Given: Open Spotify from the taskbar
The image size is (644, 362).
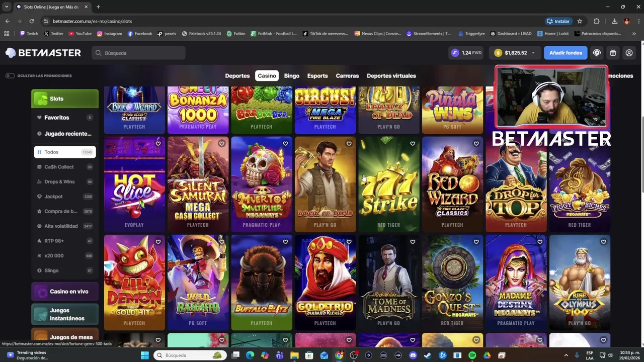Looking at the screenshot, I should 472,355.
